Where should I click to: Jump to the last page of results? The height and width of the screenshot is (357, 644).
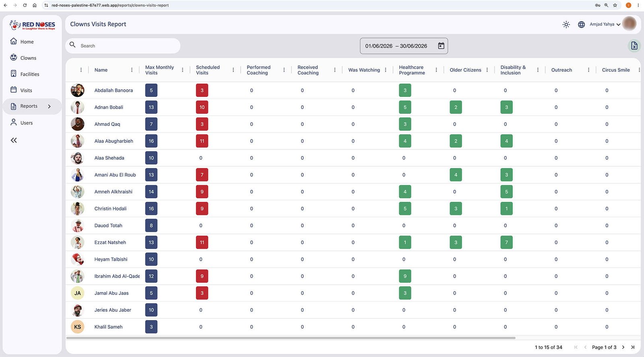pyautogui.click(x=633, y=347)
